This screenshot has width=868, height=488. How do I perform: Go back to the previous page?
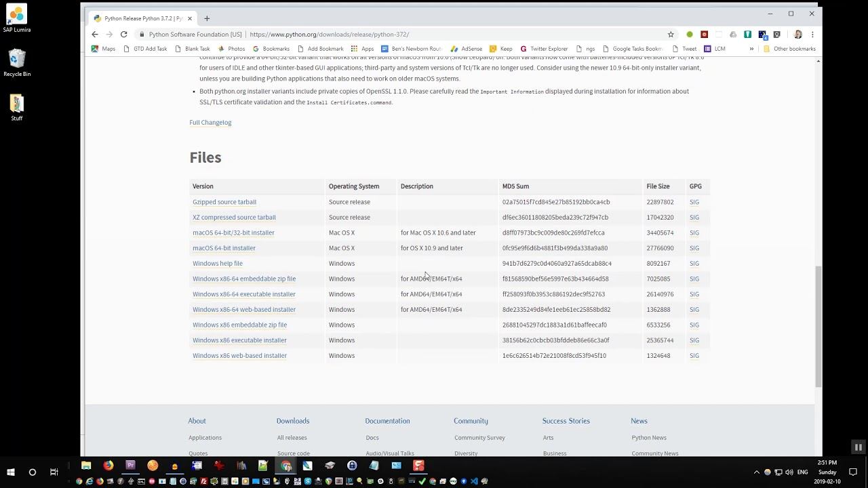point(95,35)
